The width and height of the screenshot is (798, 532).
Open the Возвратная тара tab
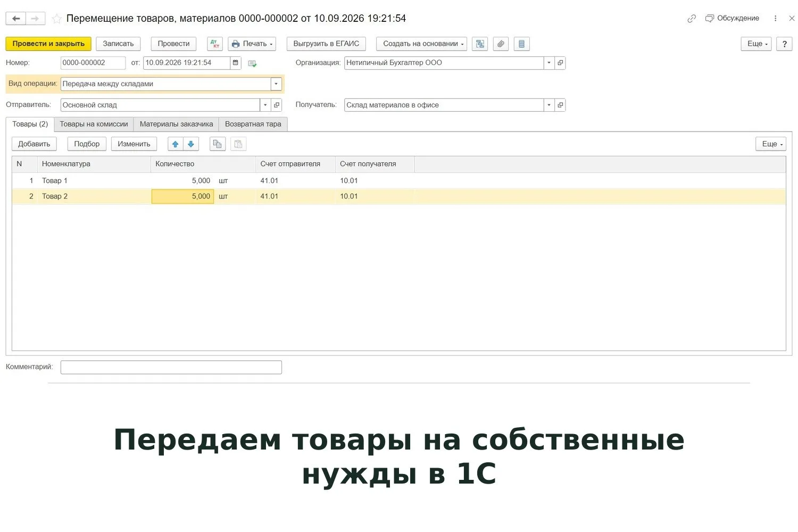tap(253, 124)
